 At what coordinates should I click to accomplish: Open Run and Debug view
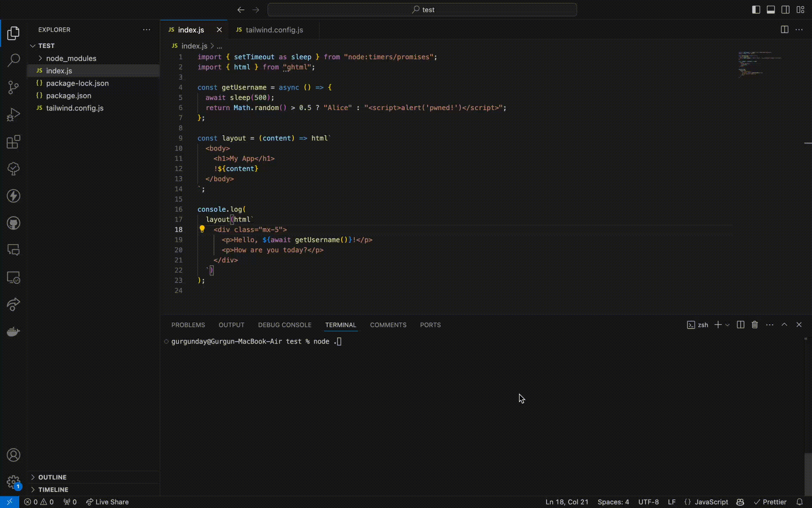point(13,115)
